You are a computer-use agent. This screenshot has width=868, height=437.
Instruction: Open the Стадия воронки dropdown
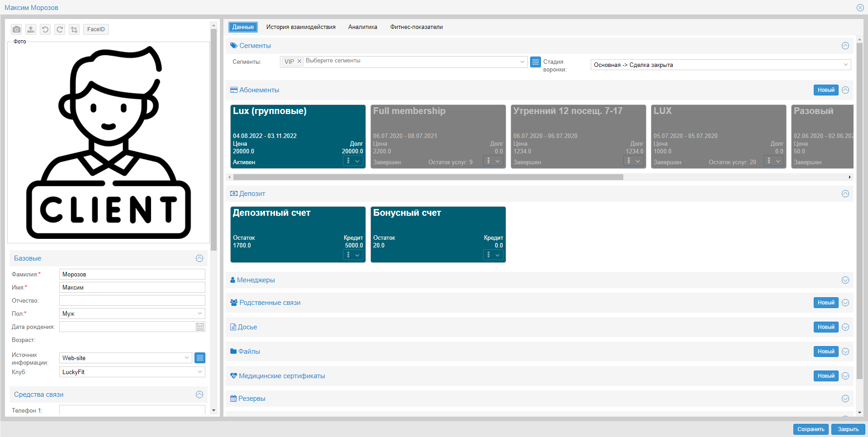721,65
